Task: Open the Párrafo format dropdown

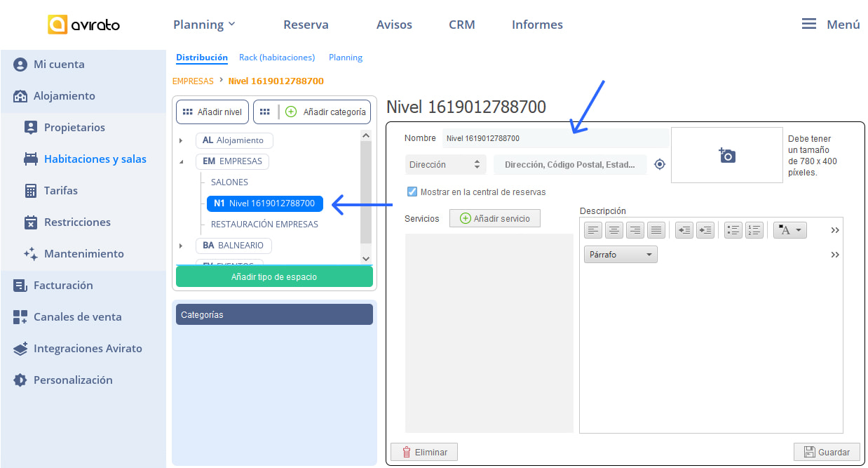Action: point(621,255)
